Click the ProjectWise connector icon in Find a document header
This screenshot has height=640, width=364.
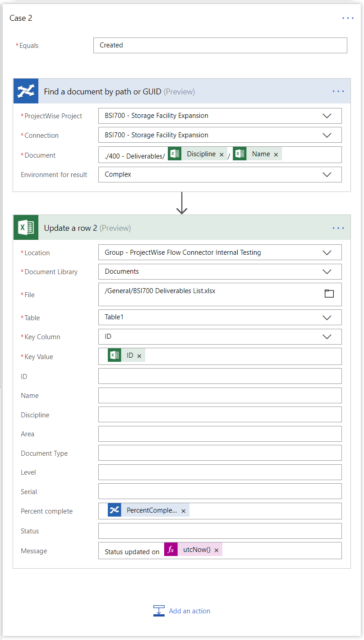pos(26,91)
